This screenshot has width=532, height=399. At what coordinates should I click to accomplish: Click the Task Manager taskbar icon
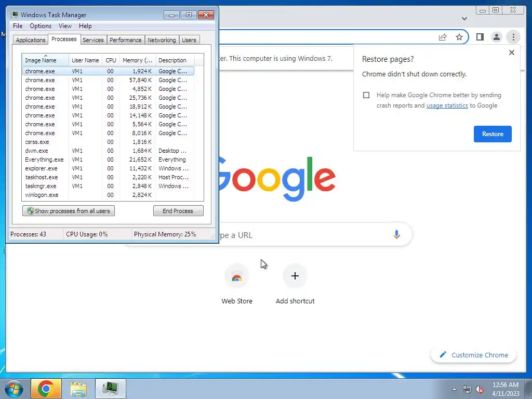click(x=111, y=389)
